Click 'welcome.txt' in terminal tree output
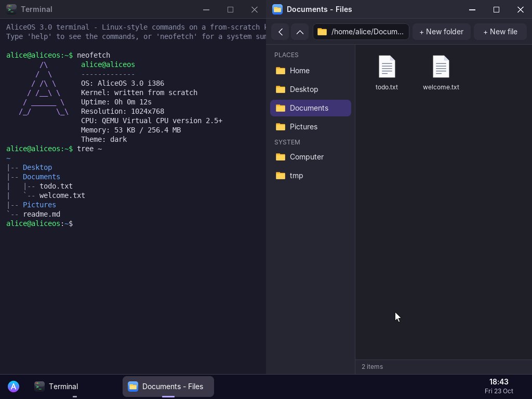Screen dimensions: 532x399 tap(62, 195)
